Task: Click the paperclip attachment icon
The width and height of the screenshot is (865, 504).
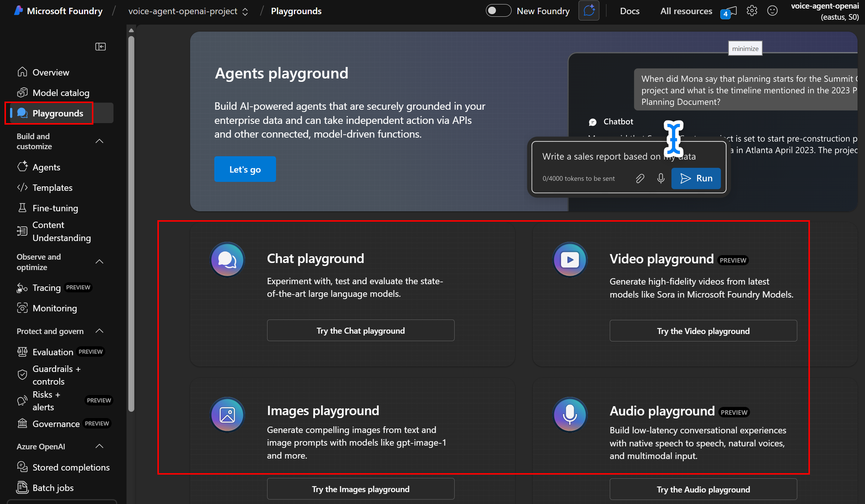Action: click(640, 179)
